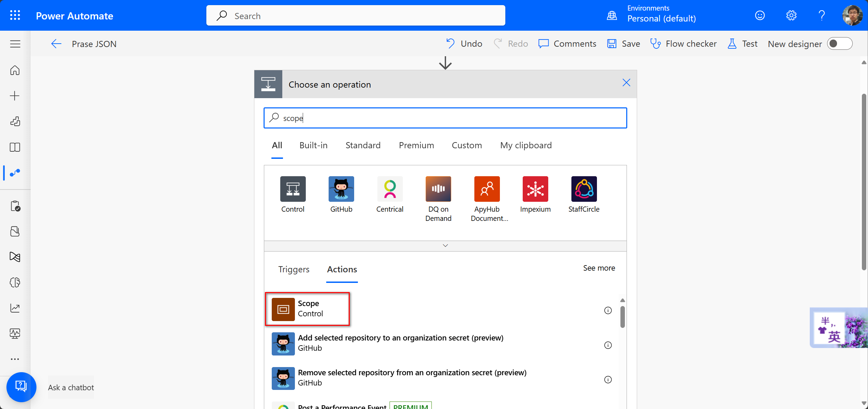Toggle the New designer switch
This screenshot has width=868, height=409.
point(839,44)
